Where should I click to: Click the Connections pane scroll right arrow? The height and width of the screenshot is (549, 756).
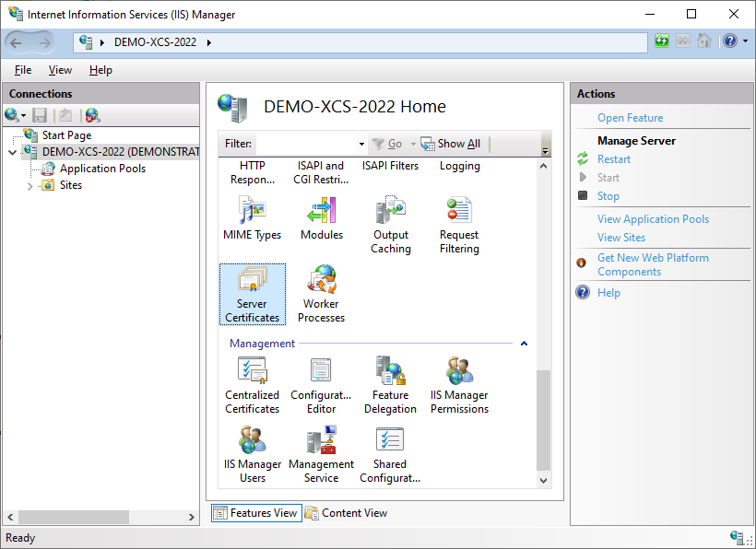point(192,517)
